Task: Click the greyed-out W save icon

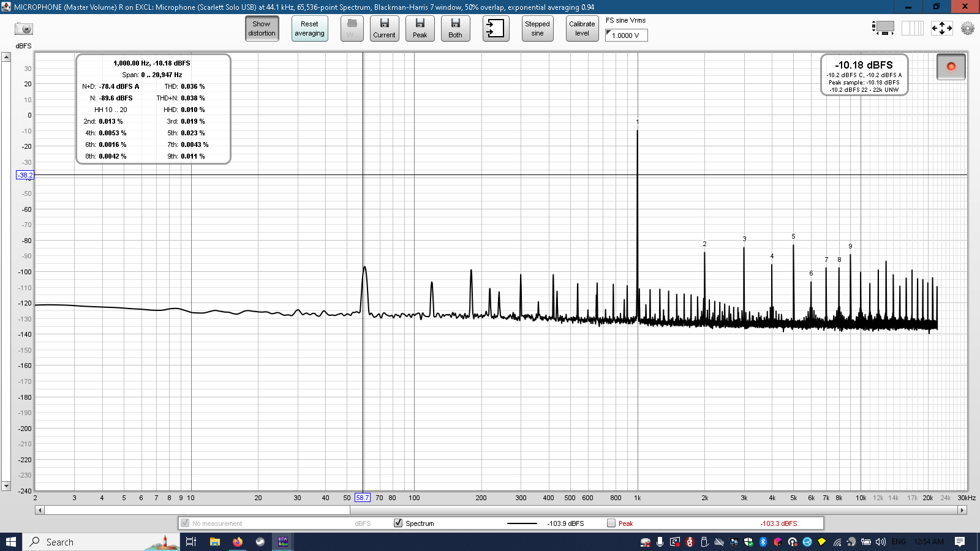Action: pos(352,29)
